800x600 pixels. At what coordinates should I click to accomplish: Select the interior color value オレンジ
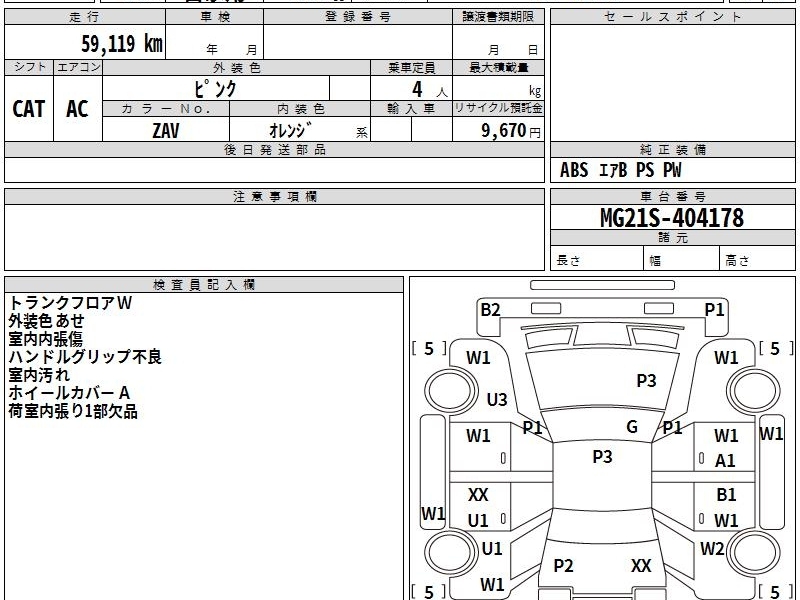(x=290, y=130)
